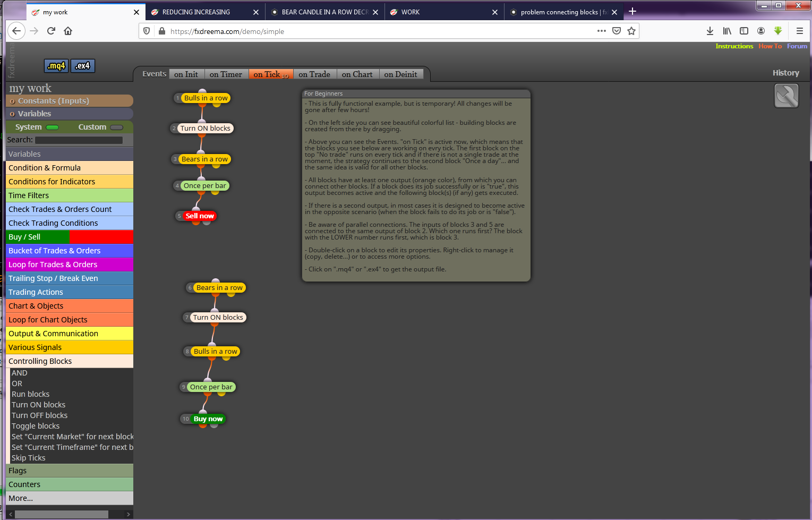Open the How To link

point(770,46)
